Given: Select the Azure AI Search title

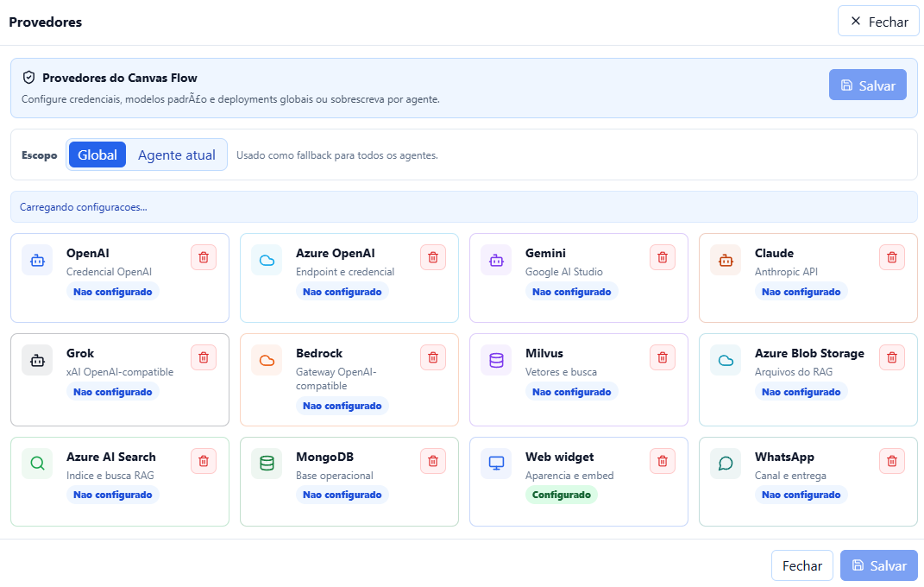Looking at the screenshot, I should 111,458.
